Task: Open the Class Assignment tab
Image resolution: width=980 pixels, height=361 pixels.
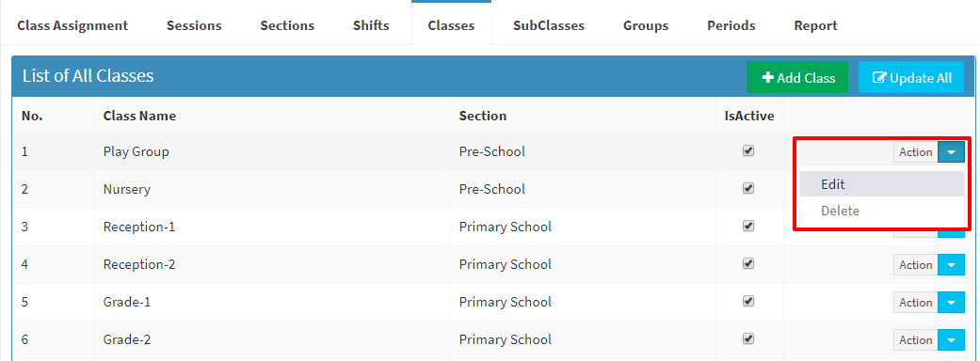Action: (72, 25)
